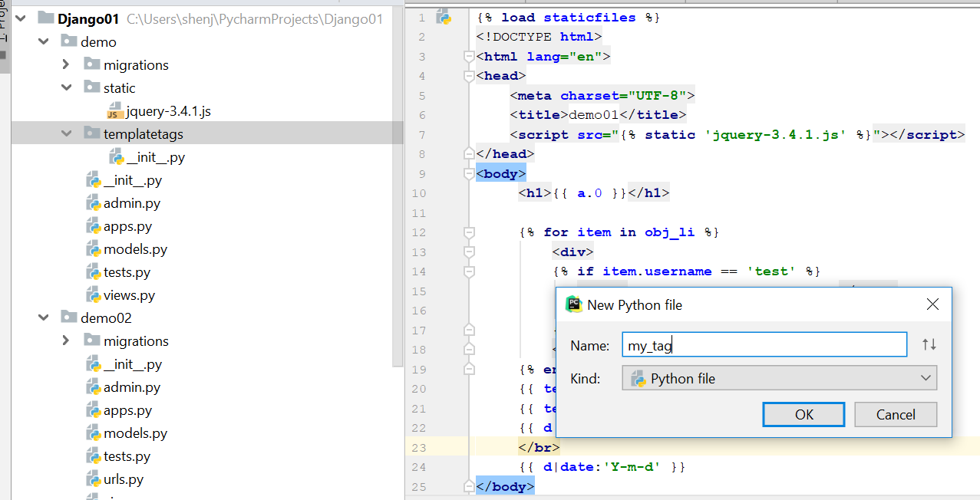Image resolution: width=980 pixels, height=500 pixels.
Task: Click the project path C:\Users\shenj\PycharmProjects\Django01
Action: pyautogui.click(x=254, y=18)
